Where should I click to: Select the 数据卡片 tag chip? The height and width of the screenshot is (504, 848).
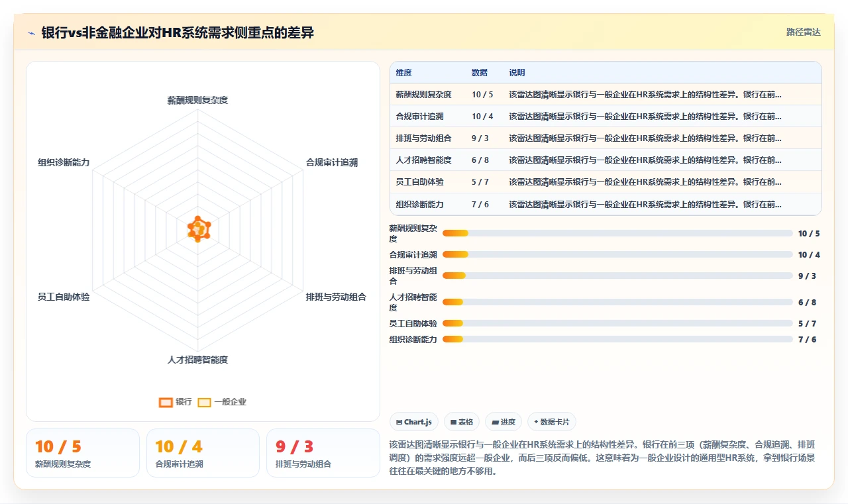click(x=552, y=422)
